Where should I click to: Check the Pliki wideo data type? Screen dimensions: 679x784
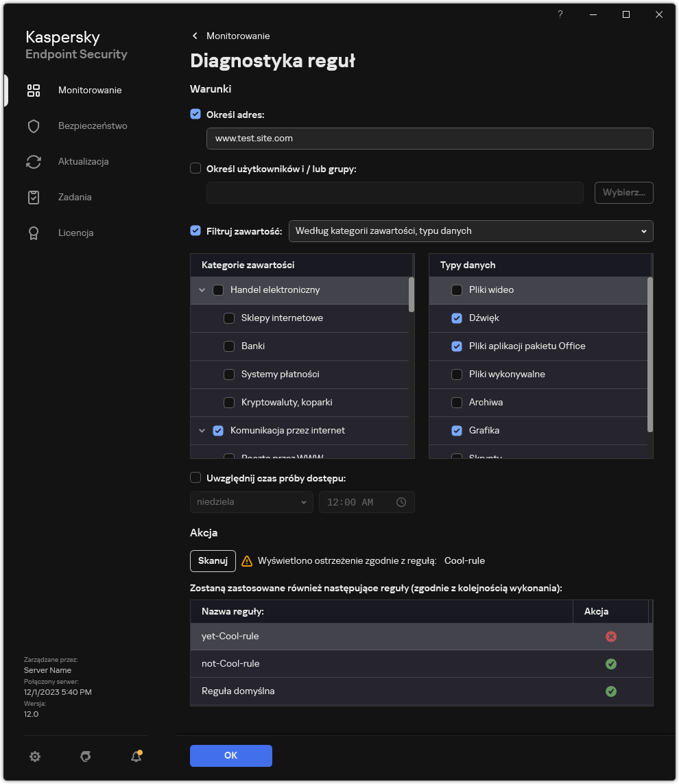(457, 290)
